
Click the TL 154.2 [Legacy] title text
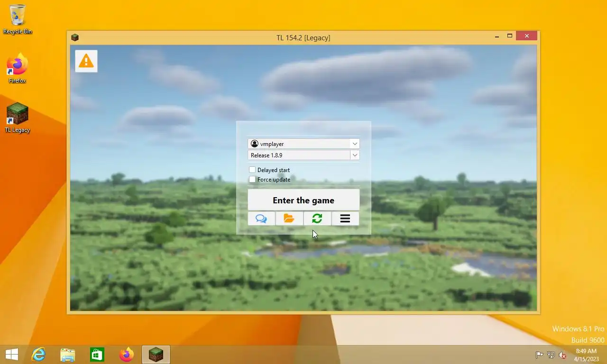(303, 37)
